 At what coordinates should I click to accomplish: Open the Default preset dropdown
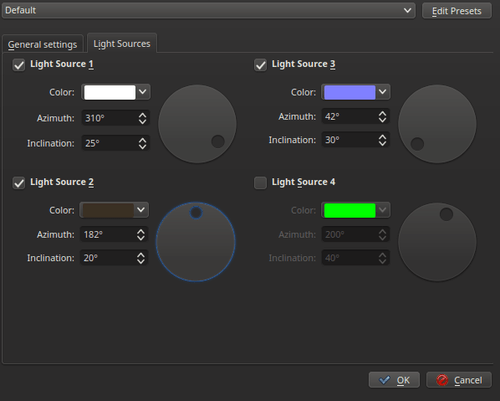[209, 10]
